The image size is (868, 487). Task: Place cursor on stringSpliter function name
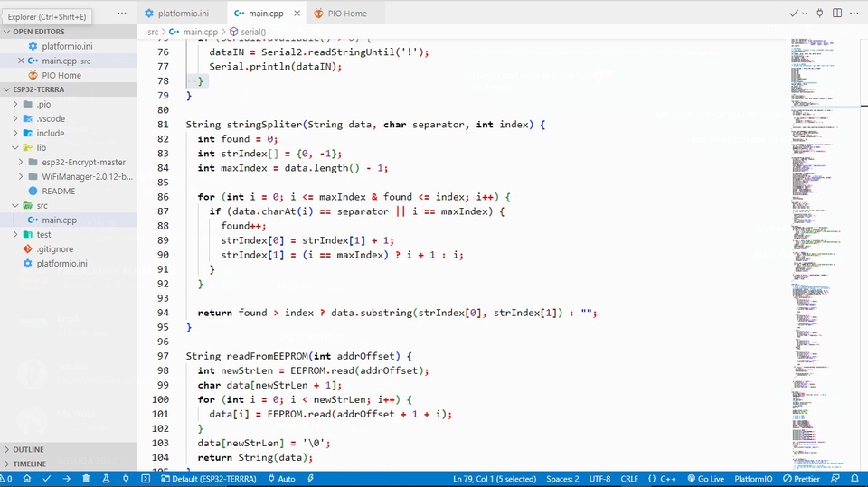(263, 125)
